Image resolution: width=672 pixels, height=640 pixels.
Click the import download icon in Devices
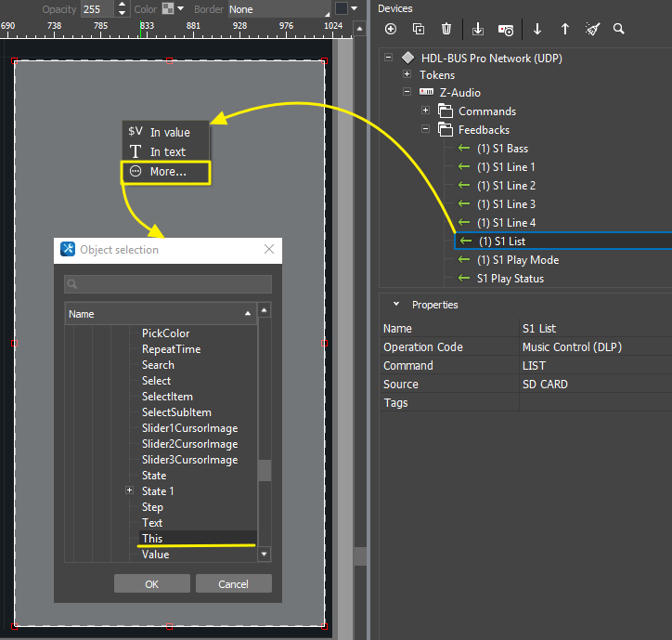point(478,29)
